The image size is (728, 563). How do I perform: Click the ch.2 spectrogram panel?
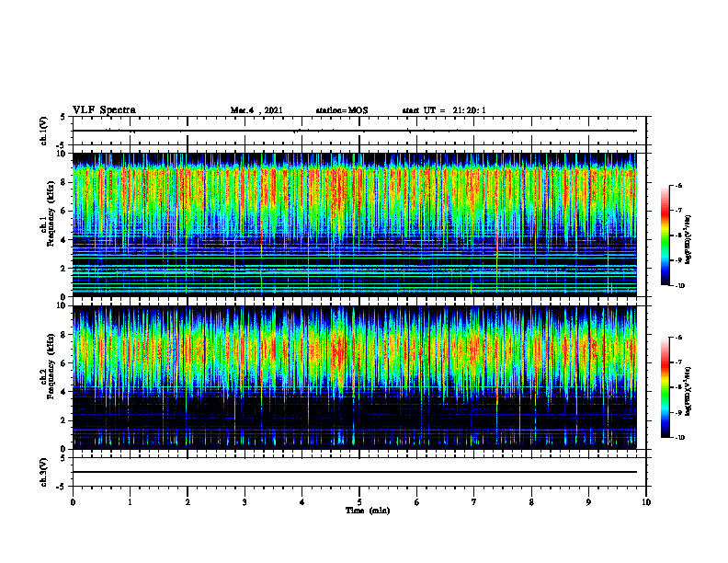355,377
